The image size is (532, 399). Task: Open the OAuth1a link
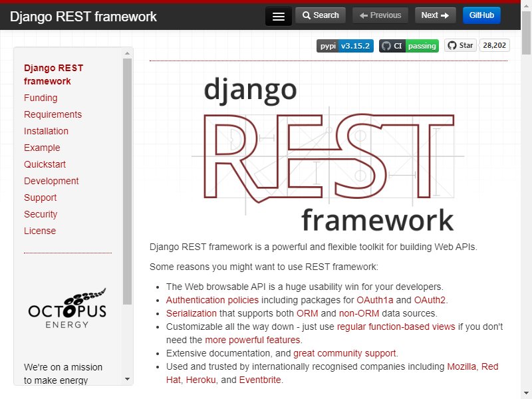point(375,301)
